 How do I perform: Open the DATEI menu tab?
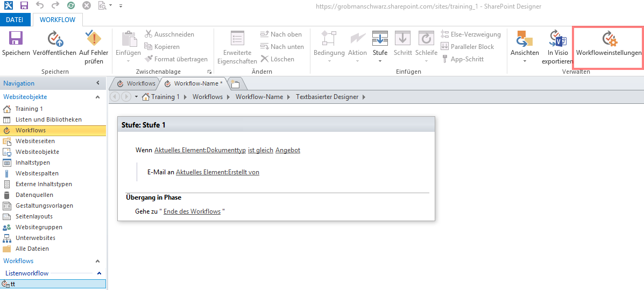15,20
